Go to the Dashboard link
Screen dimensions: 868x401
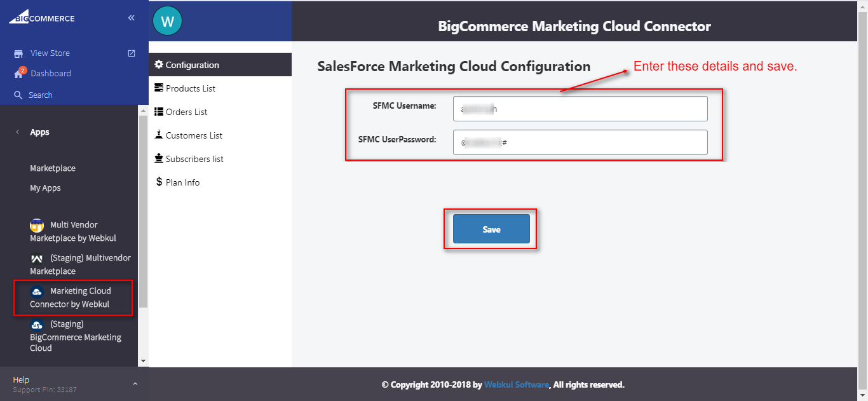(51, 74)
